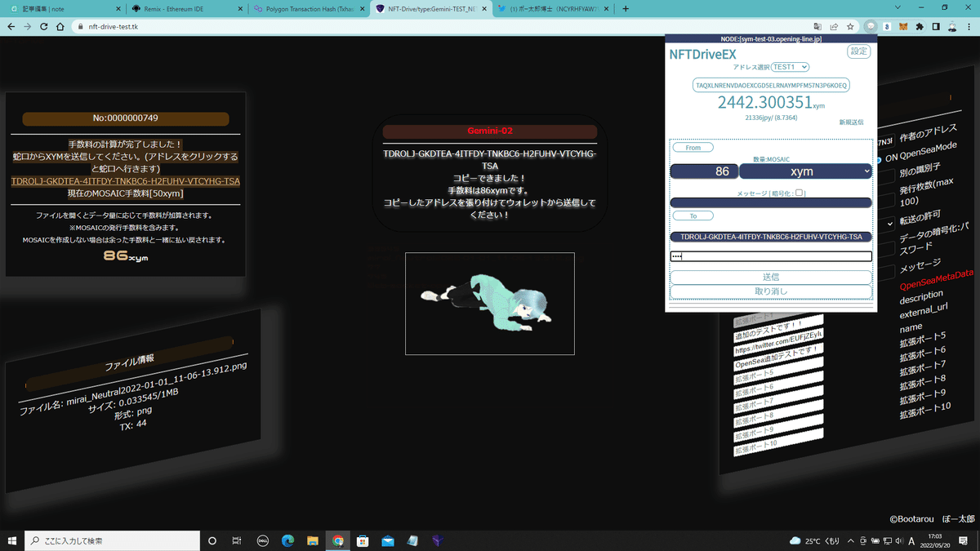The height and width of the screenshot is (551, 980).
Task: Click the dark message input field
Action: [771, 202]
